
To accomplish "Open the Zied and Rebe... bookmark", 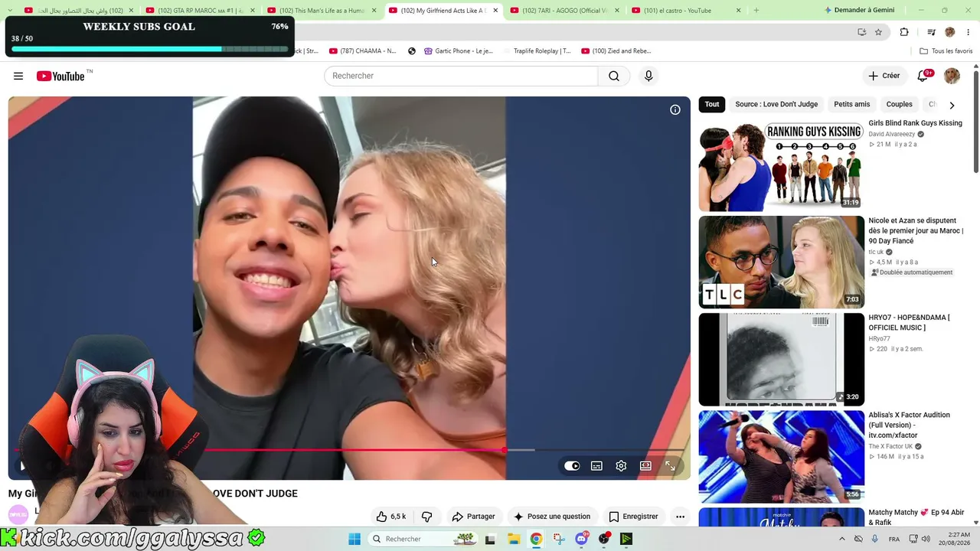I will click(616, 51).
